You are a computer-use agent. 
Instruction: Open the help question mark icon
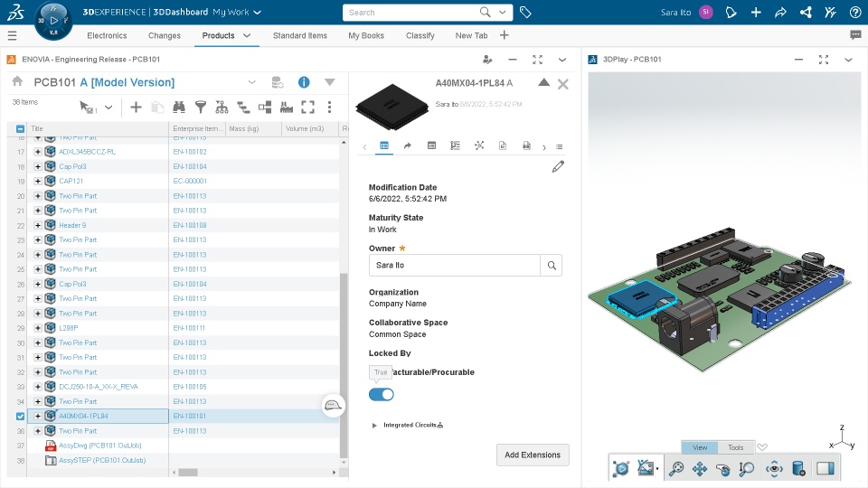[855, 12]
